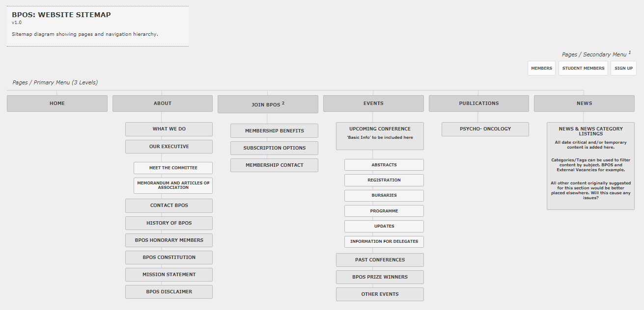
Task: Click the SIGN UP button
Action: point(623,68)
